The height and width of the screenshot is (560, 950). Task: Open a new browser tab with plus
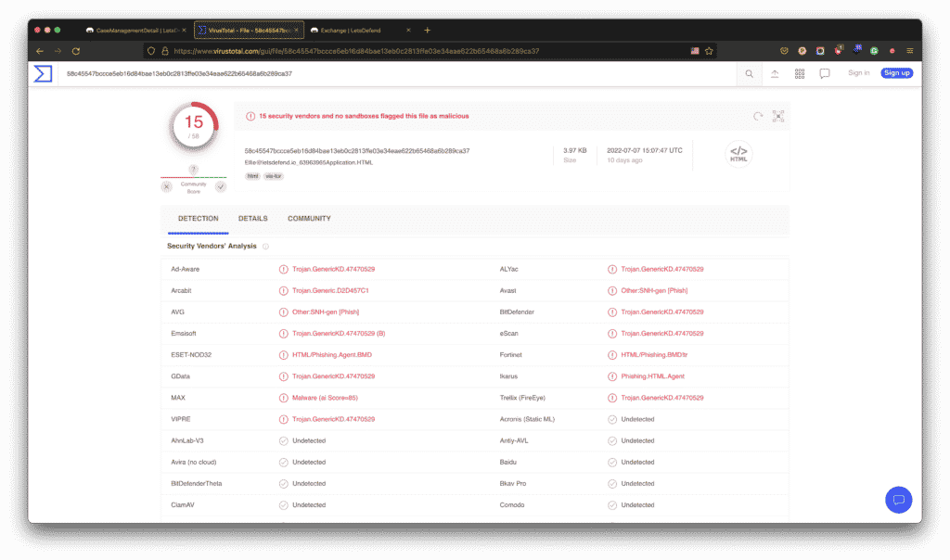pos(427,31)
